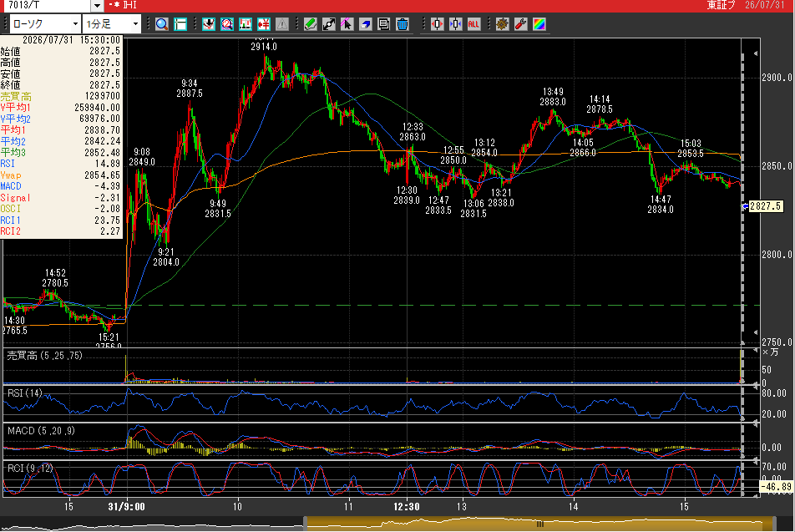Screen dimensions: 795x532
Task: Click the blue candle widen icon
Action: pos(455,24)
